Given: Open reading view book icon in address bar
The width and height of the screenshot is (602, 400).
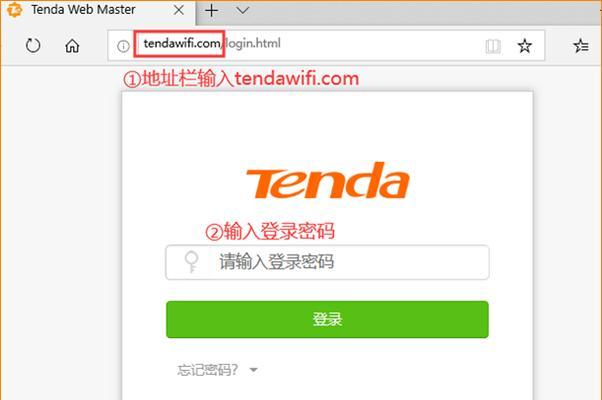Looking at the screenshot, I should [493, 46].
